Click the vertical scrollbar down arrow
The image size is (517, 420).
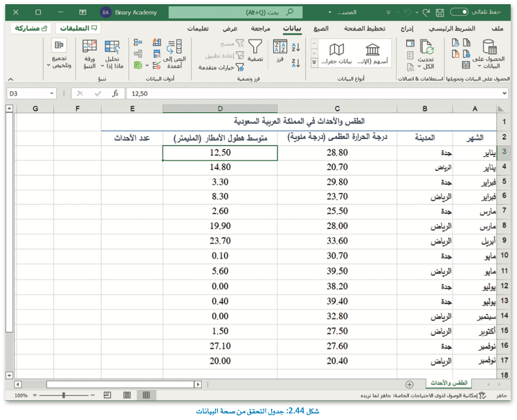click(9, 375)
